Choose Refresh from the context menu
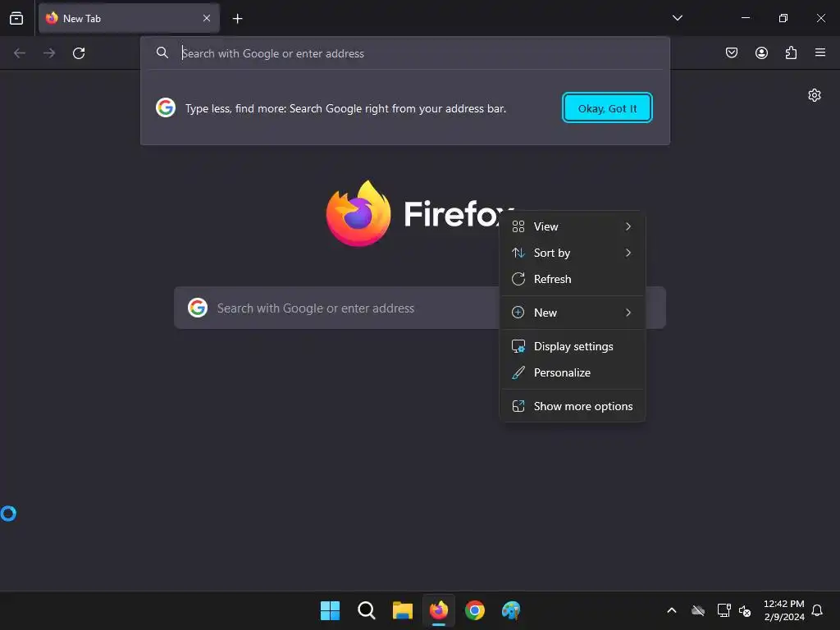This screenshot has width=840, height=630. (x=572, y=279)
